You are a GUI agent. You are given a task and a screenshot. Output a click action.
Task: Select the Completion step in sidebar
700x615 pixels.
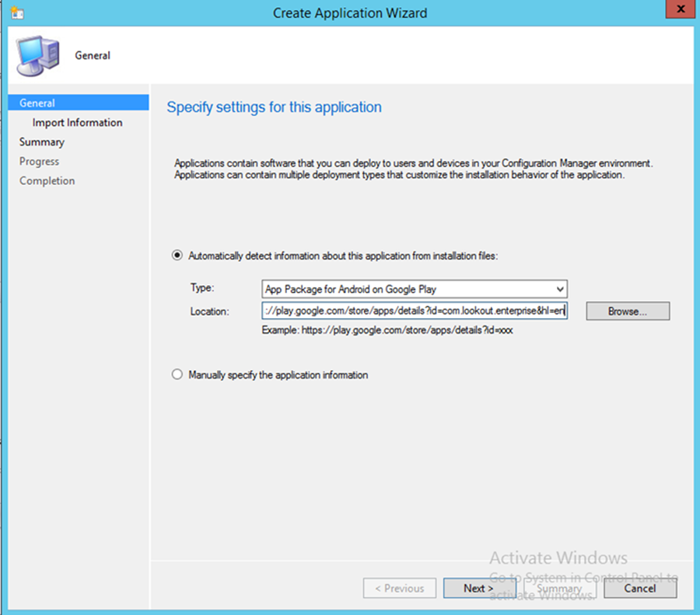47,180
